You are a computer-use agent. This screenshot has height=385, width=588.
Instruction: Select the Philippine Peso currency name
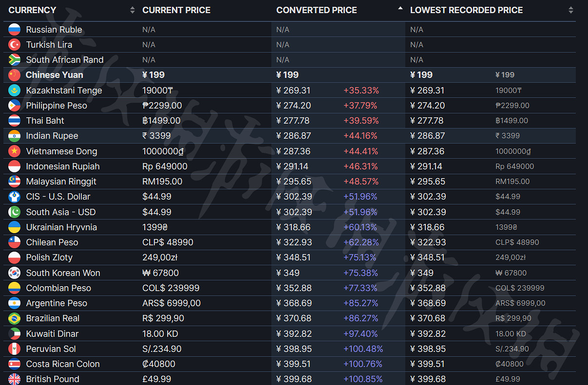(57, 106)
